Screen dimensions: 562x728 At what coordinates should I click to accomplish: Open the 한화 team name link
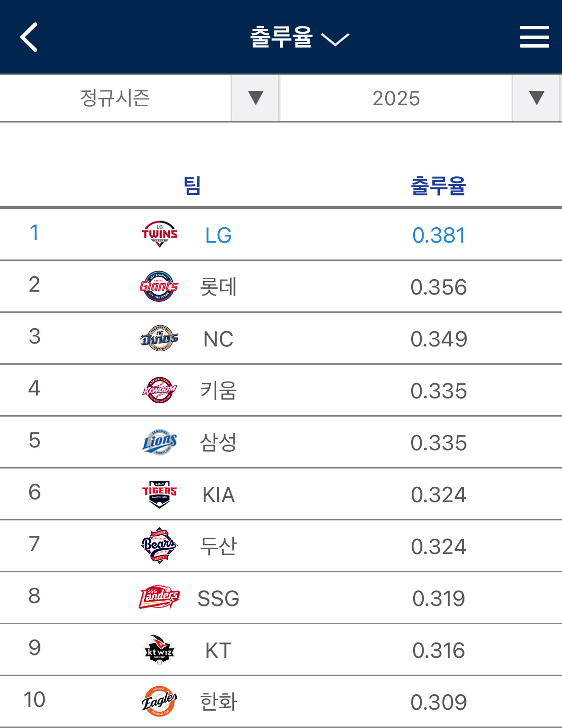(x=218, y=702)
